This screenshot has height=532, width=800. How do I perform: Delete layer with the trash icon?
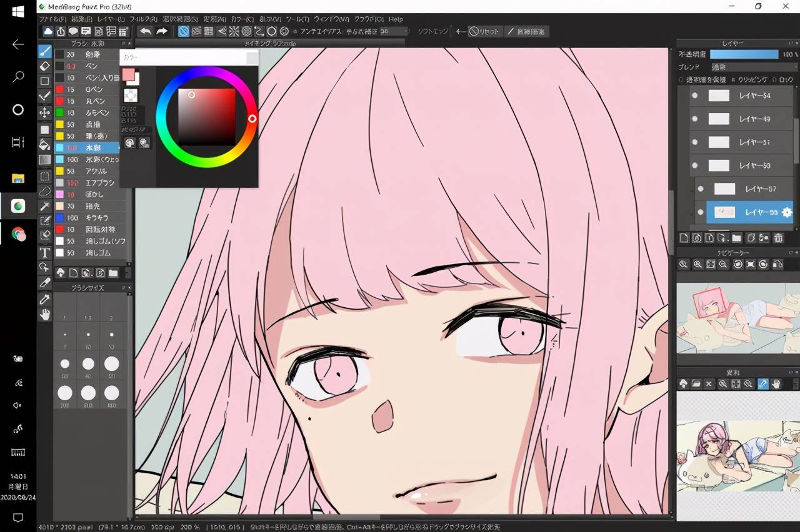tap(778, 238)
